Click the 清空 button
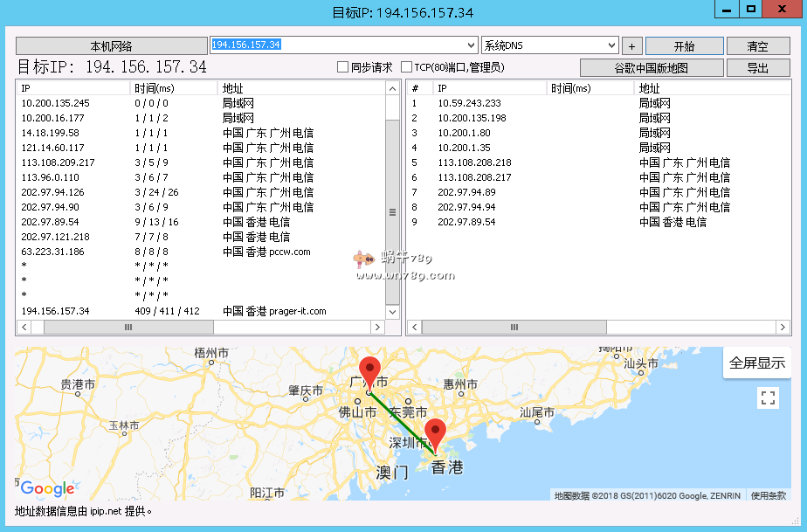 757,46
